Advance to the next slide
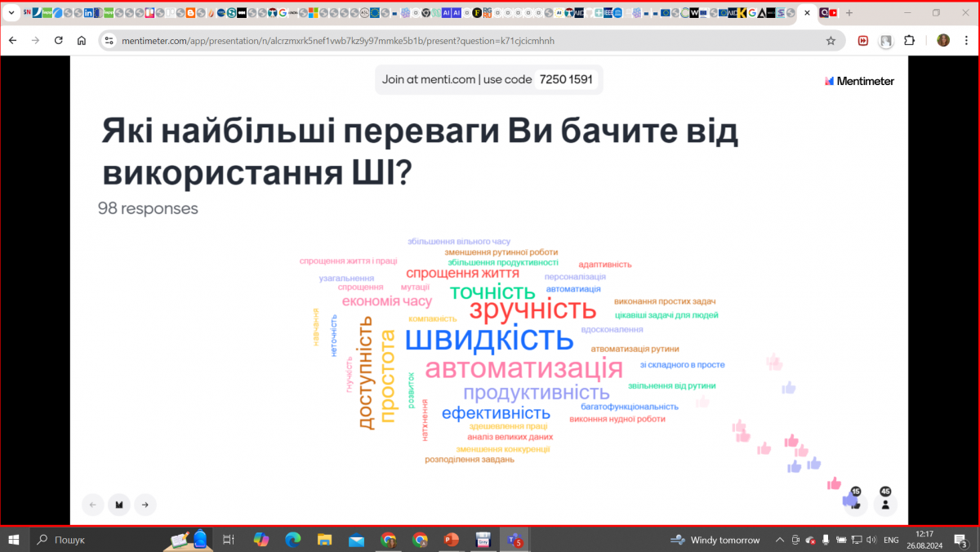 click(x=145, y=505)
